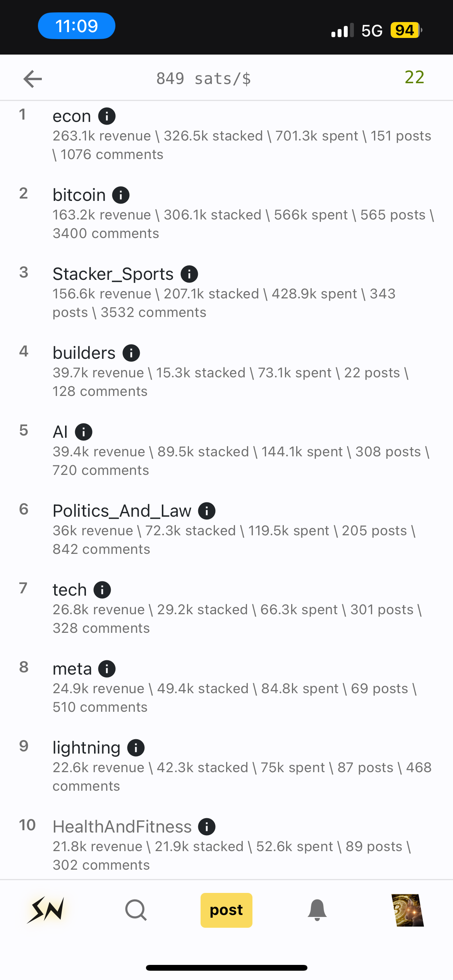The height and width of the screenshot is (980, 453).
Task: Show info for builders territory
Action: (131, 353)
